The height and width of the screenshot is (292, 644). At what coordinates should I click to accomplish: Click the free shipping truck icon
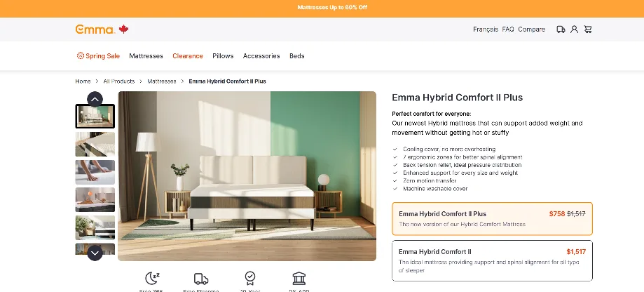(201, 279)
